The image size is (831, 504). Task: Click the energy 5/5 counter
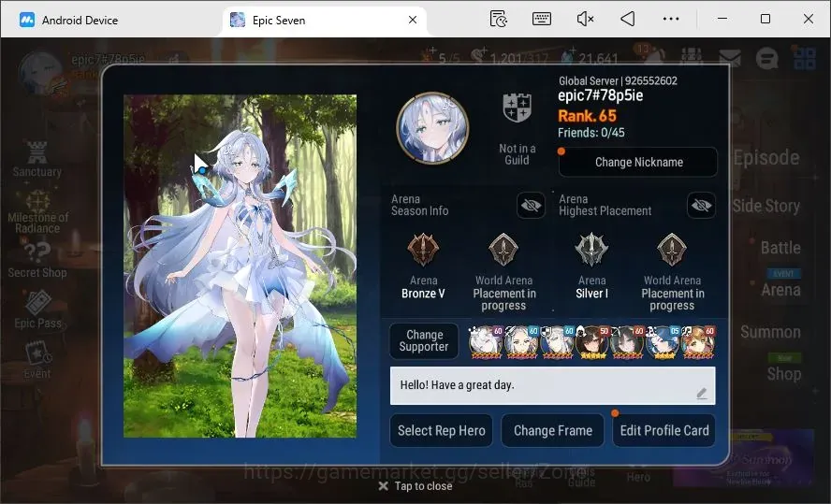[441, 57]
